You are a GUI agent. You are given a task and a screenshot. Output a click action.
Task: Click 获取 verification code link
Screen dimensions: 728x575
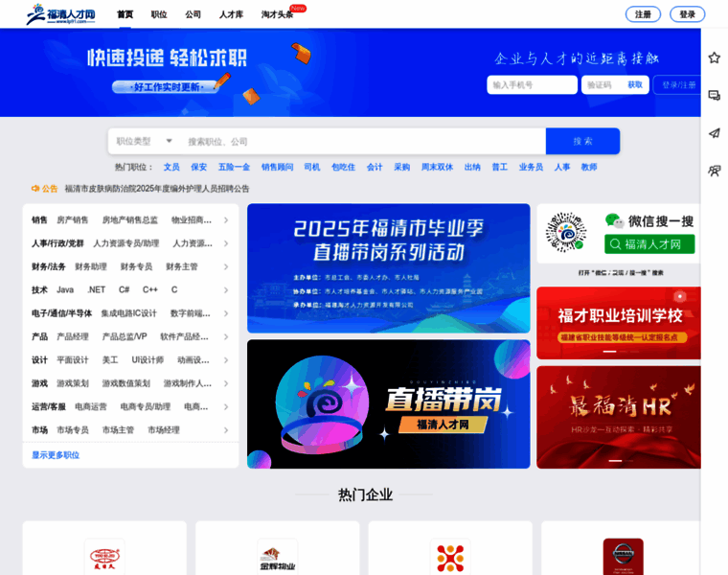pos(635,85)
